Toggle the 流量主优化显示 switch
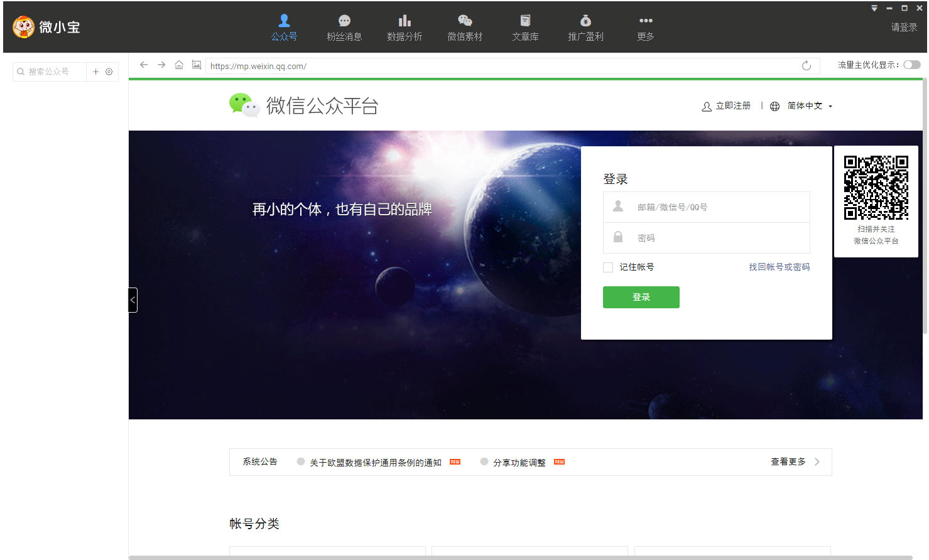 [x=912, y=65]
